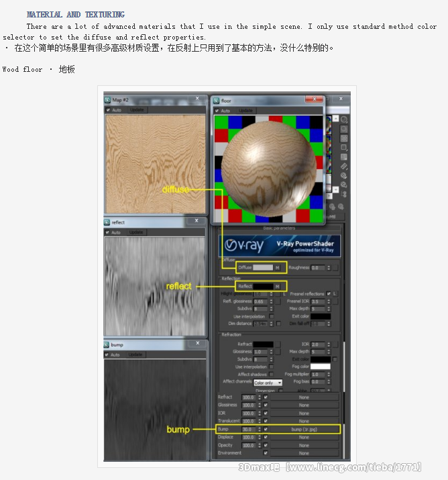Screen dimensions: 448x480
Task: Click the Sample Type sphere icon
Action: point(344,119)
